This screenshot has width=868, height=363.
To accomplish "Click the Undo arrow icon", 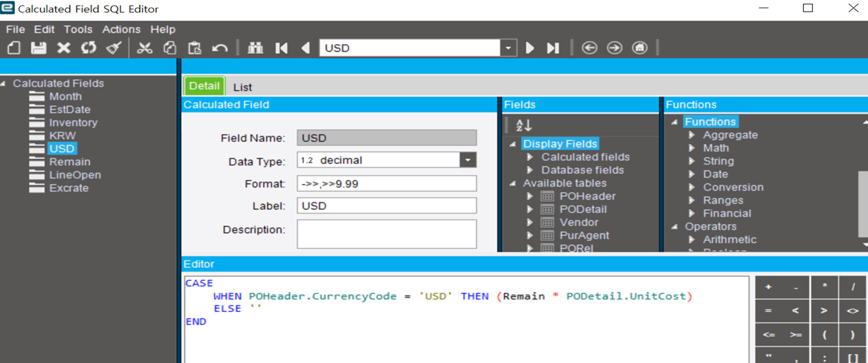I will coord(220,48).
